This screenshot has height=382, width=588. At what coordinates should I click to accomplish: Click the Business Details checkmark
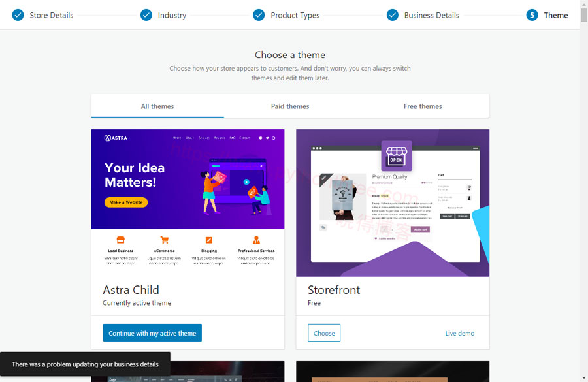pos(392,14)
